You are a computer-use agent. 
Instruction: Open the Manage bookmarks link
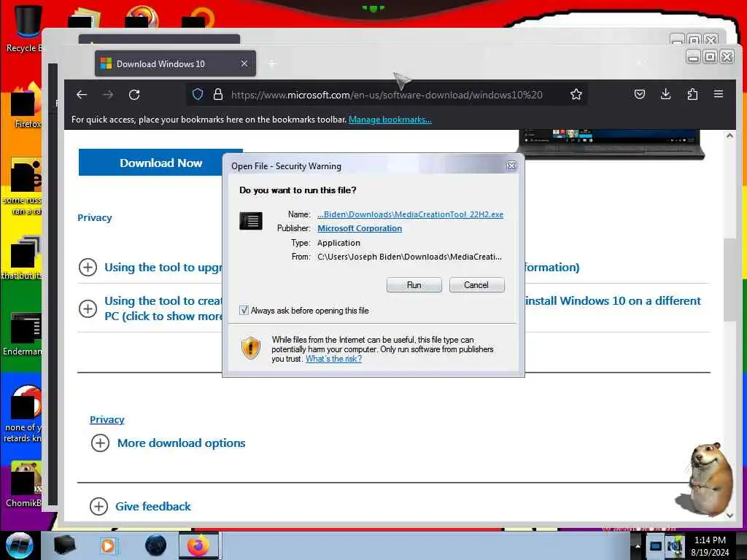390,120
